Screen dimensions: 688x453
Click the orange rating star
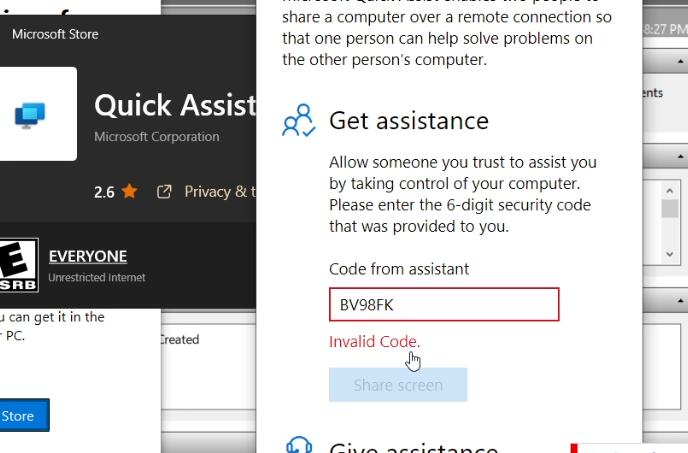tap(129, 191)
